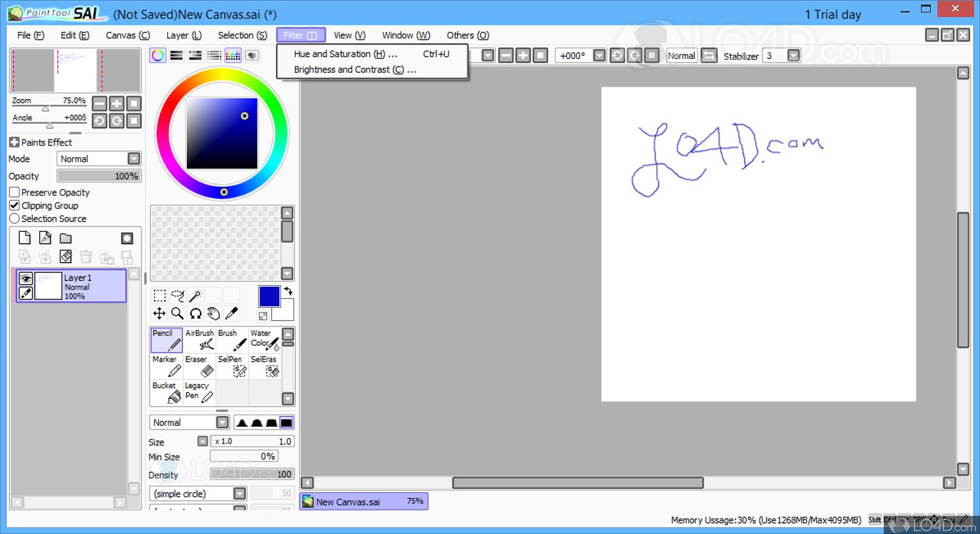
Task: Expand the Stabilizer value dropdown
Action: [793, 56]
